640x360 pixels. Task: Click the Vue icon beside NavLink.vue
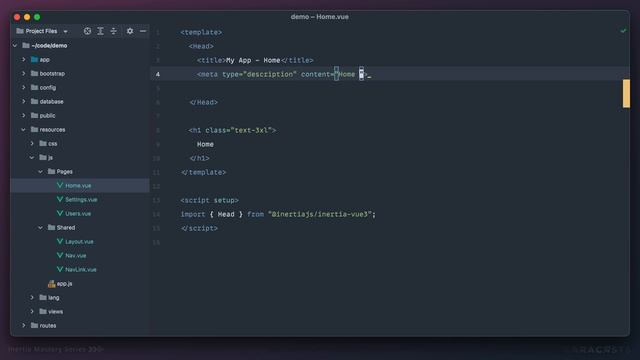pos(60,269)
